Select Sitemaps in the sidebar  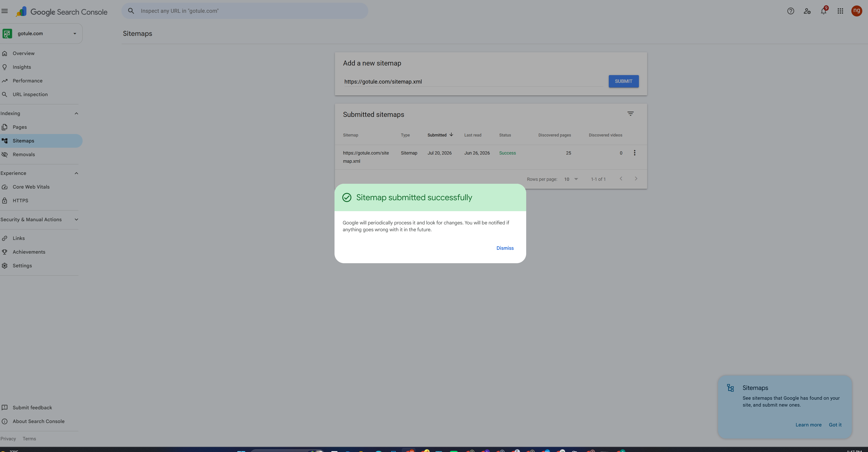pyautogui.click(x=41, y=141)
